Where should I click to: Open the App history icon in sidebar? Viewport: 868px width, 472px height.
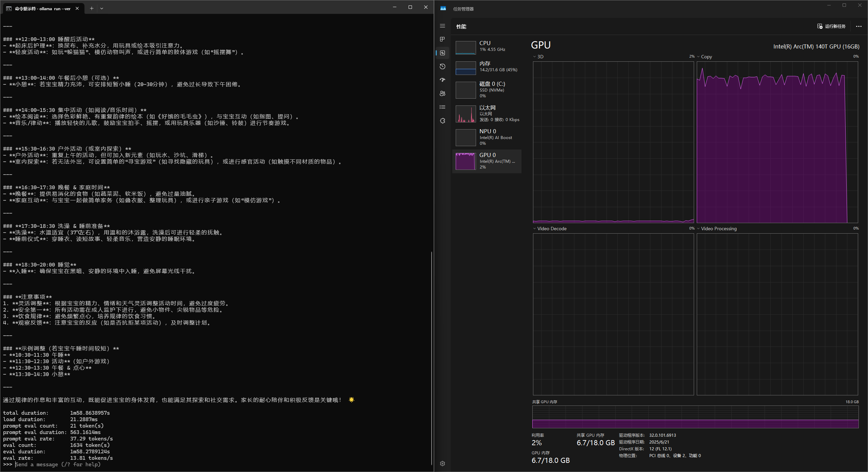[x=442, y=66]
